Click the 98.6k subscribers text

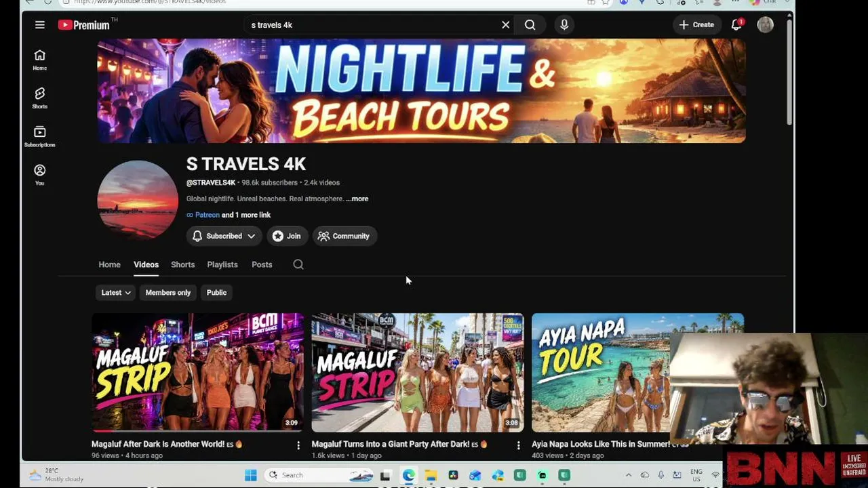coord(269,183)
